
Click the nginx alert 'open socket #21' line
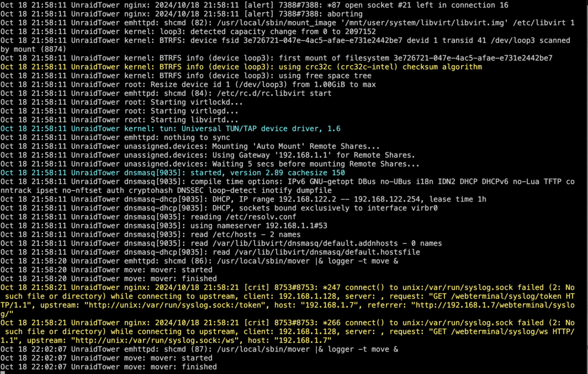click(x=254, y=5)
